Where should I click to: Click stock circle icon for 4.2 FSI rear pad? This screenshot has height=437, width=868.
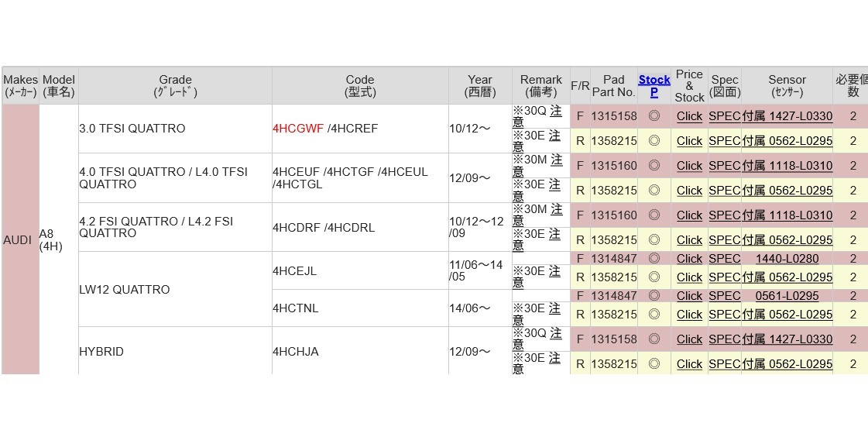(654, 240)
